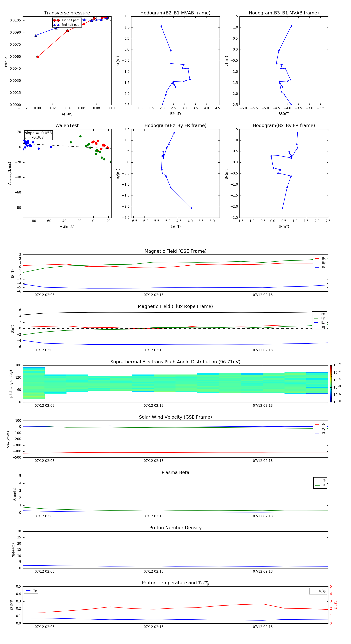Click the "Hodogram(Bx_By FR frame)" title
This screenshot has width=351, height=644.
[284, 125]
